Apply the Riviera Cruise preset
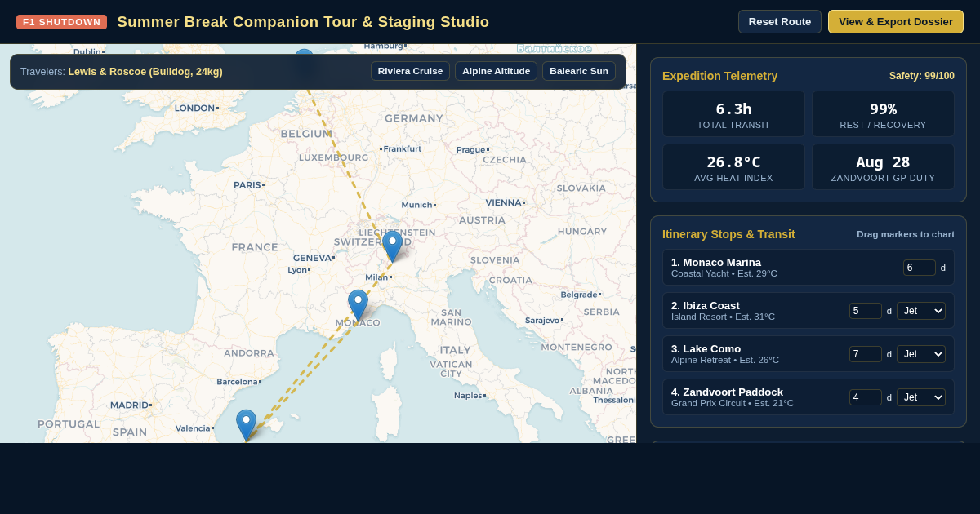 click(410, 71)
